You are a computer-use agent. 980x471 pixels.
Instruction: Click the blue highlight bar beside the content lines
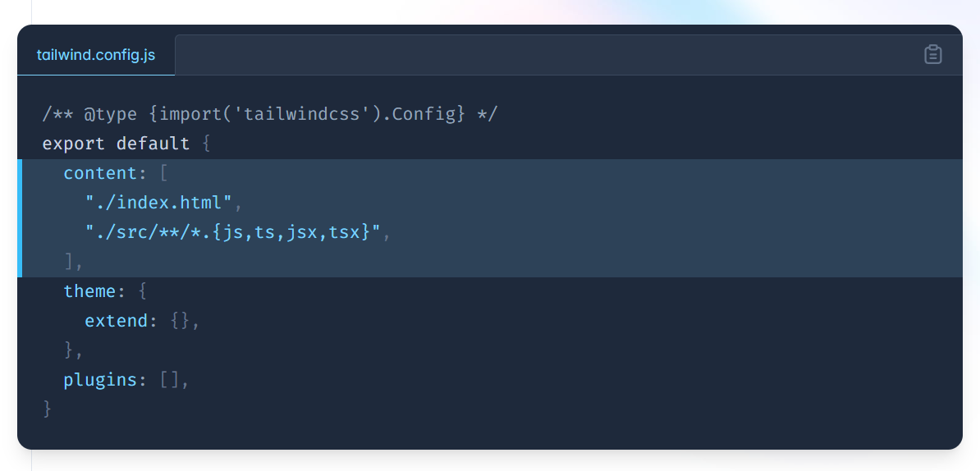[x=20, y=218]
